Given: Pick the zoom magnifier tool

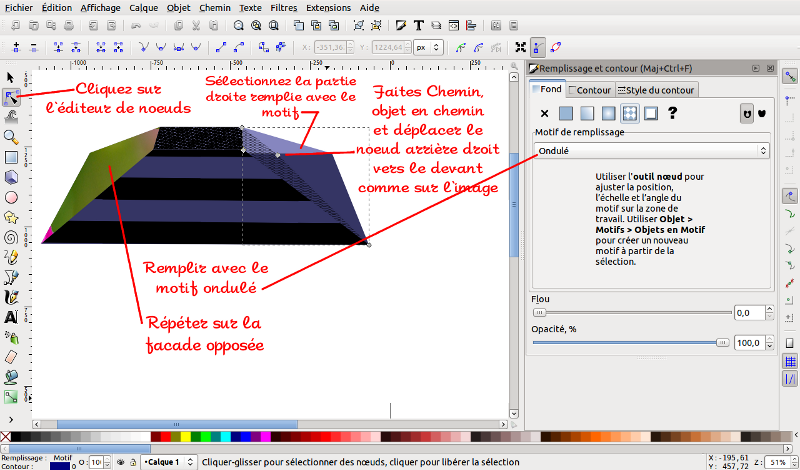Looking at the screenshot, I should coord(11,136).
